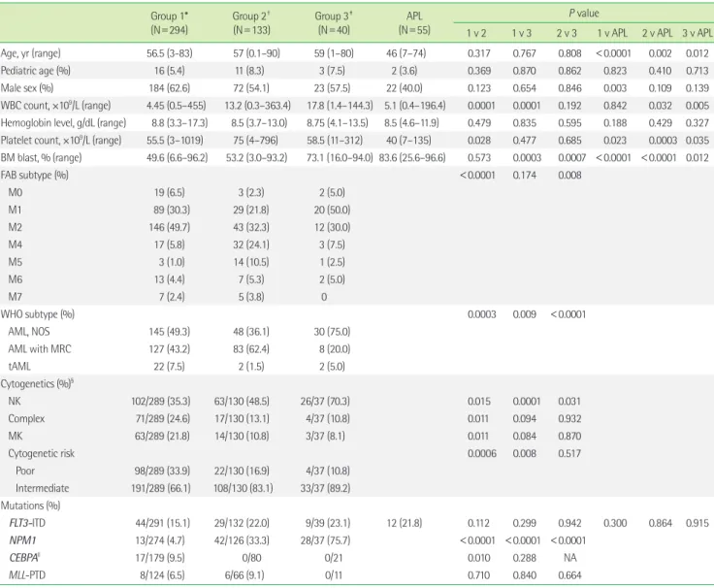Image resolution: width=714 pixels, height=588 pixels.
Task: Click the '2 v APL' subheader
Action: pyautogui.click(x=658, y=33)
